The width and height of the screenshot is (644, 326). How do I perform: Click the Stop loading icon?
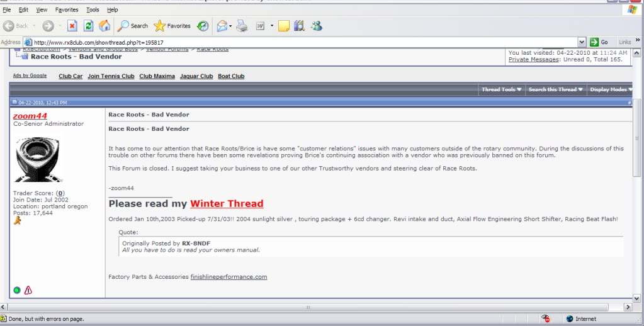(x=72, y=26)
